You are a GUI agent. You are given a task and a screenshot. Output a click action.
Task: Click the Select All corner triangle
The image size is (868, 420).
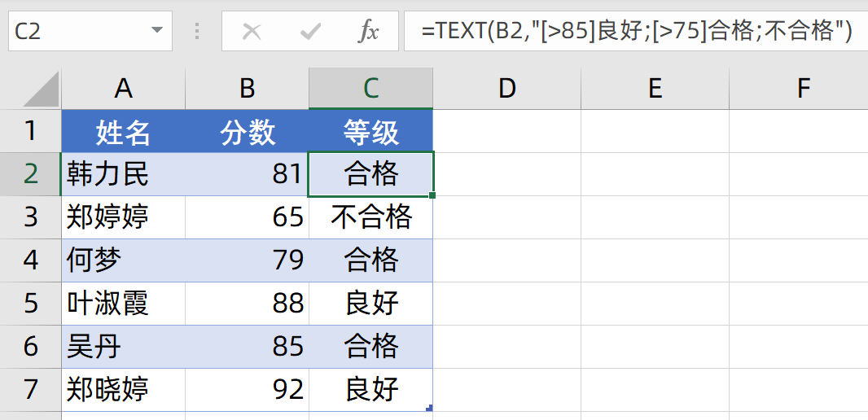41,89
